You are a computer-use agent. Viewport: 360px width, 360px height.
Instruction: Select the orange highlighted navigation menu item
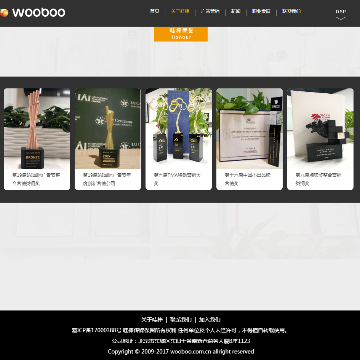(180, 11)
